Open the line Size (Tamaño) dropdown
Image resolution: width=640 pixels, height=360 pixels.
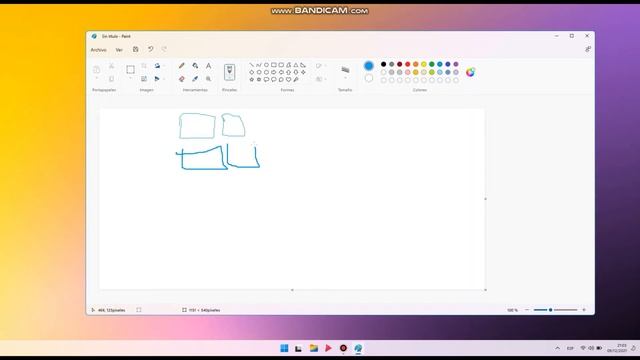[x=345, y=73]
